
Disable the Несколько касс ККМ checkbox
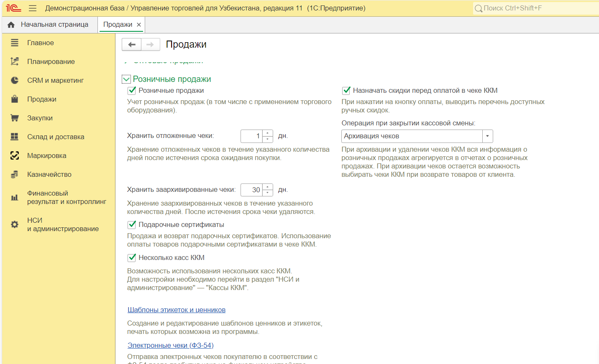point(132,257)
